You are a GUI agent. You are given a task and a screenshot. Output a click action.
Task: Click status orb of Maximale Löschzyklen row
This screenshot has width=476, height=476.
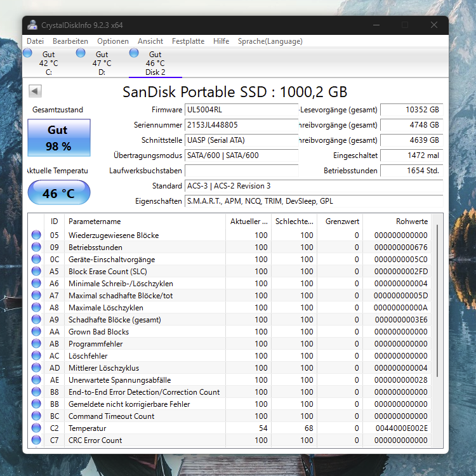tap(36, 308)
